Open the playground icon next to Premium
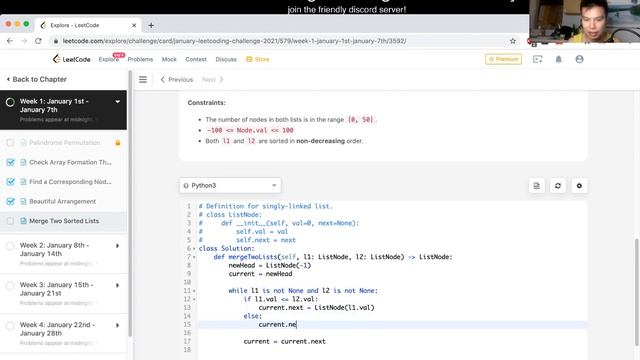The height and width of the screenshot is (360, 640). 538,59
